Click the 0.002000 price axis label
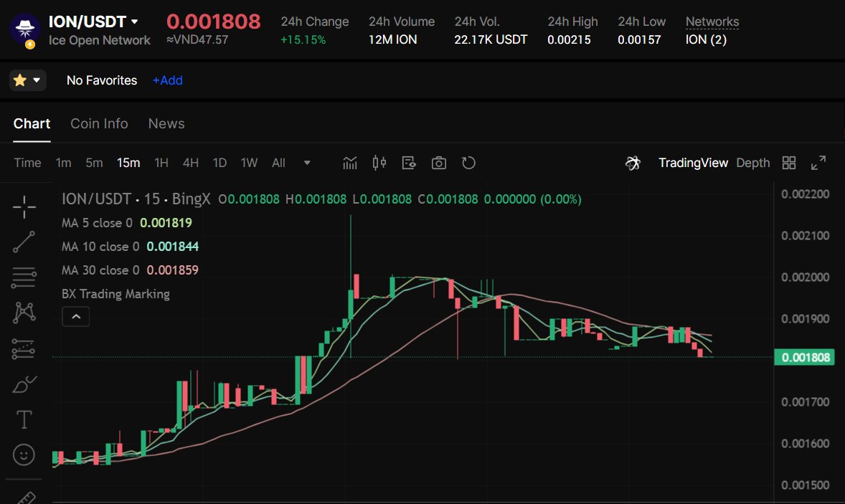 click(805, 277)
